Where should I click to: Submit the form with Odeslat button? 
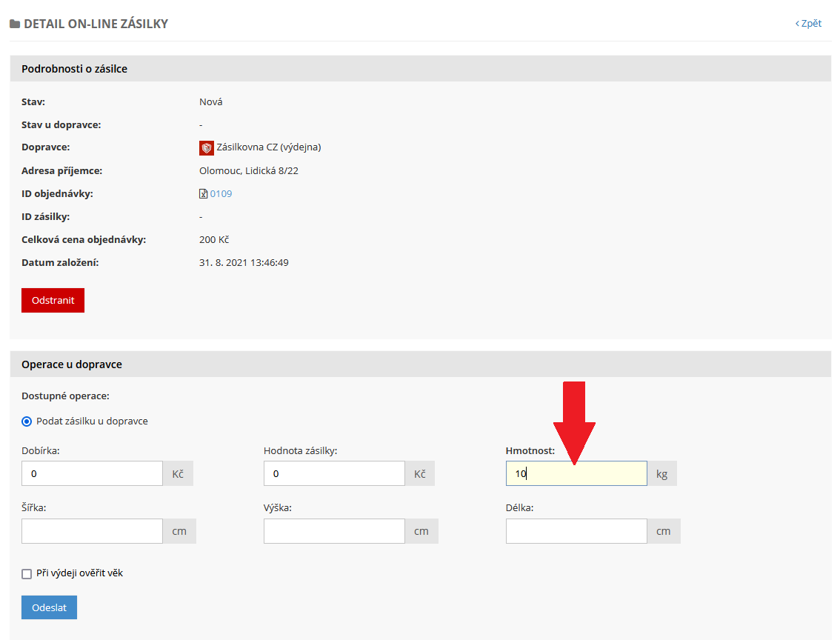coord(49,607)
